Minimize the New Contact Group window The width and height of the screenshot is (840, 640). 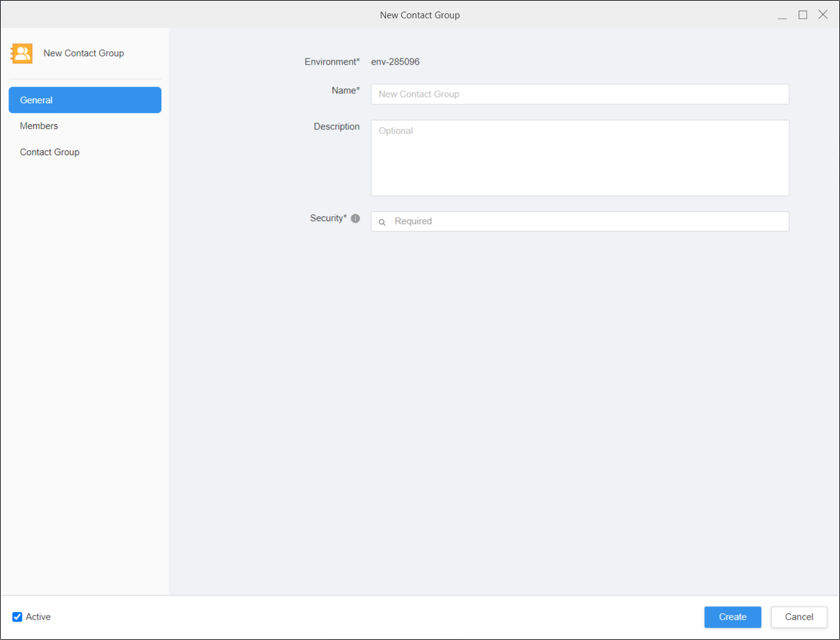782,15
